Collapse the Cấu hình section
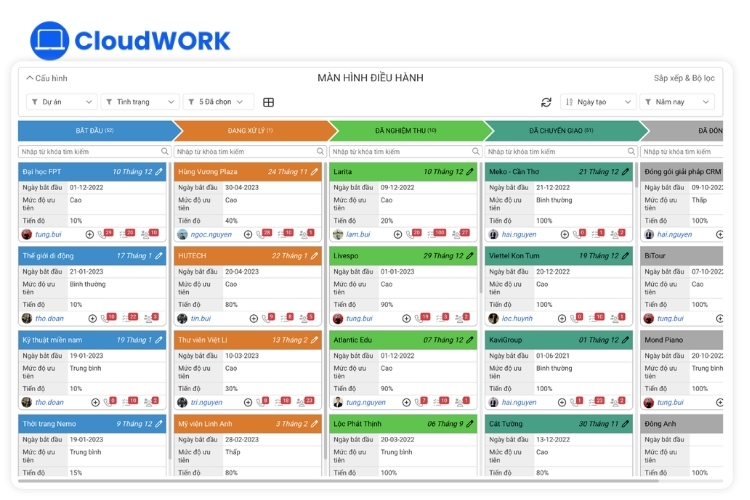The height and width of the screenshot is (500, 750). (x=46, y=78)
